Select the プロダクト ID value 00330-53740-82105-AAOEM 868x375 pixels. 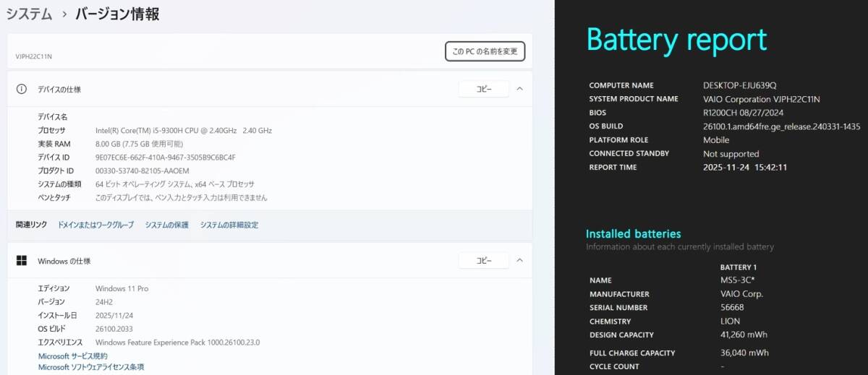142,171
